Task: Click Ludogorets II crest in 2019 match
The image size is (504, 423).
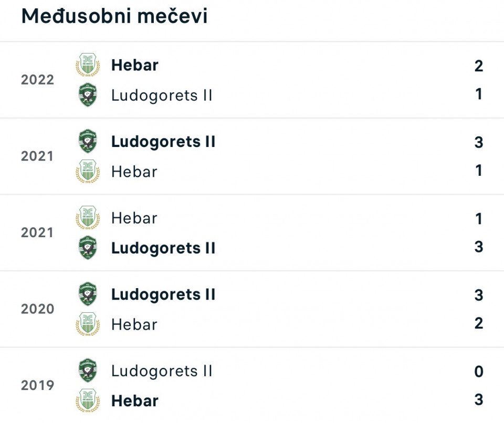Action: tap(87, 371)
